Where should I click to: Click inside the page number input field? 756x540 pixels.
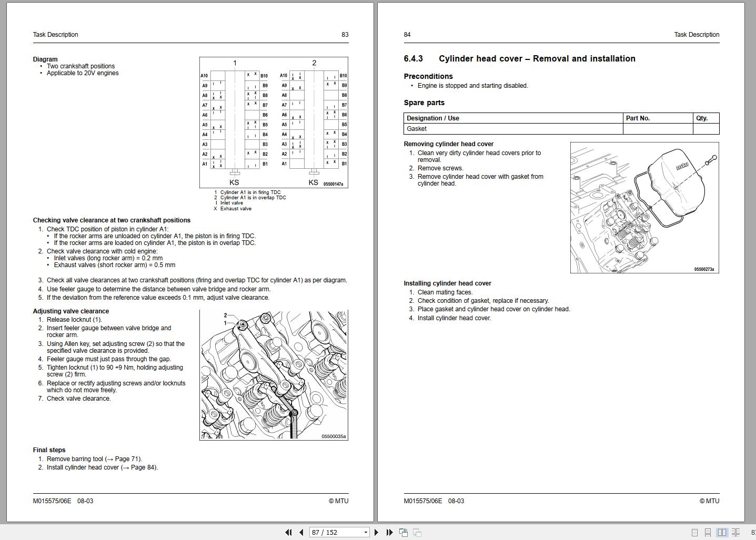click(324, 532)
